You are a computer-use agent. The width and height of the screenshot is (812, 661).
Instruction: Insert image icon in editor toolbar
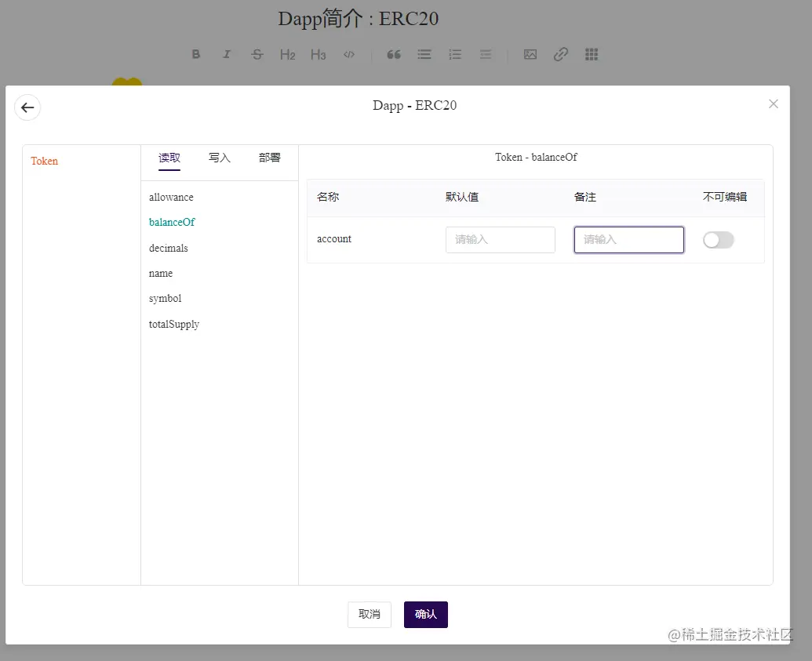530,54
